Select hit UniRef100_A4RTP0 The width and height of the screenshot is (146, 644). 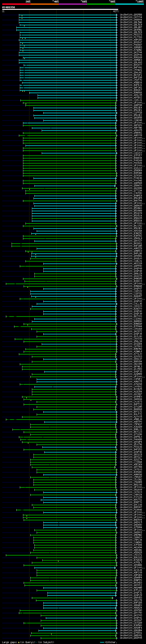(131, 421)
